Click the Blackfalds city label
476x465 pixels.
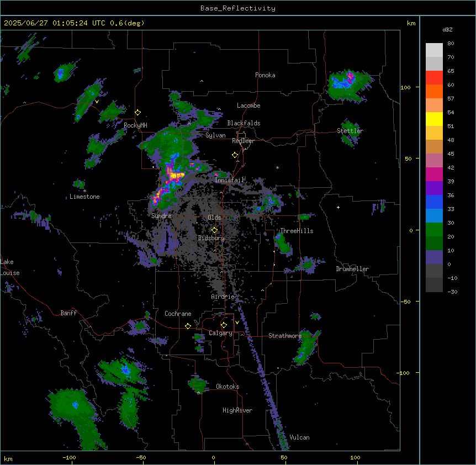[x=244, y=123]
